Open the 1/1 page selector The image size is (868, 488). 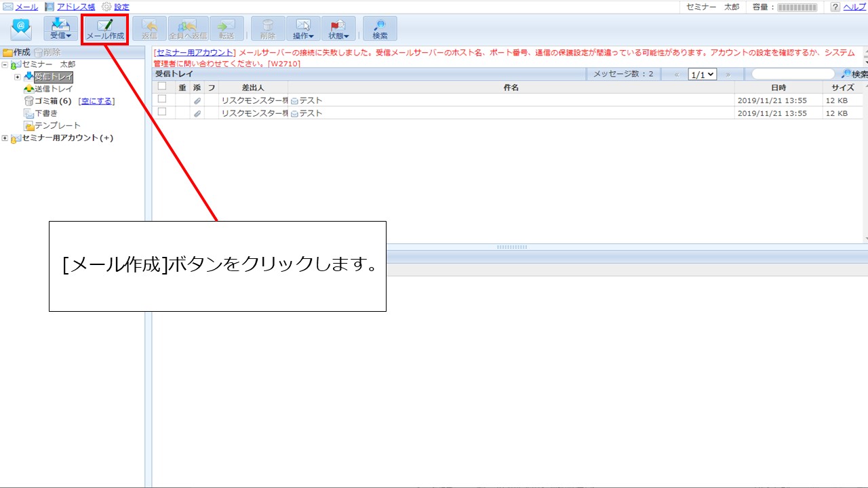click(702, 75)
